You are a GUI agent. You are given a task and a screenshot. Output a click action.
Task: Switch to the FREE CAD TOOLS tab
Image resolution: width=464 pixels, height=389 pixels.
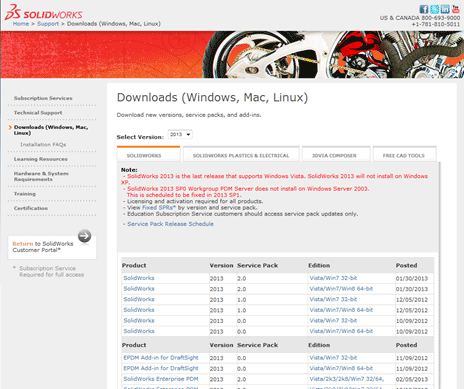[404, 155]
